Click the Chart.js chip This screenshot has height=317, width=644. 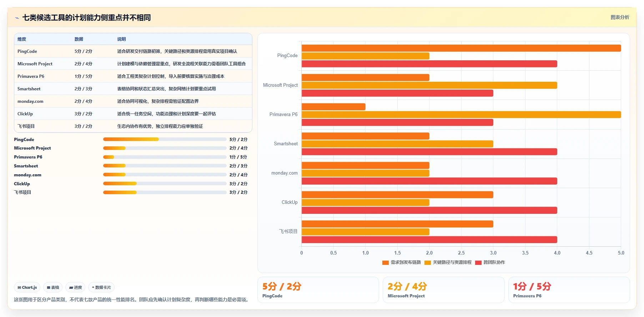[27, 287]
